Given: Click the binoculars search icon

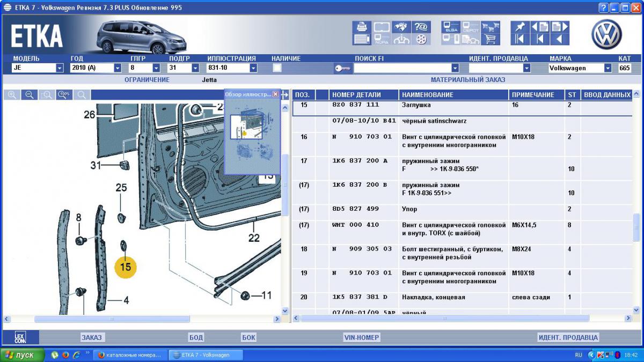Looking at the screenshot, I should coord(401,27).
